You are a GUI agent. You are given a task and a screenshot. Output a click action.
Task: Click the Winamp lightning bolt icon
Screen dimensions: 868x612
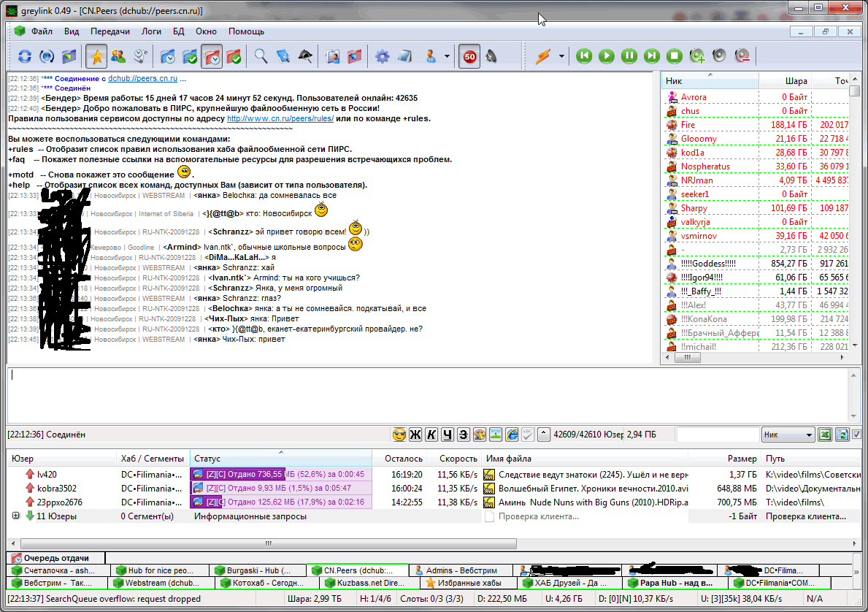pyautogui.click(x=542, y=56)
